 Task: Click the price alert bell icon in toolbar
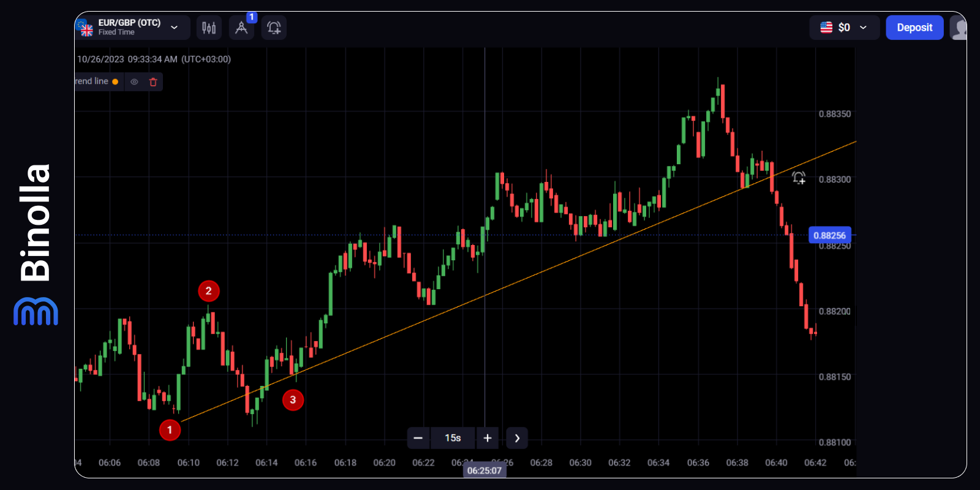coord(274,28)
